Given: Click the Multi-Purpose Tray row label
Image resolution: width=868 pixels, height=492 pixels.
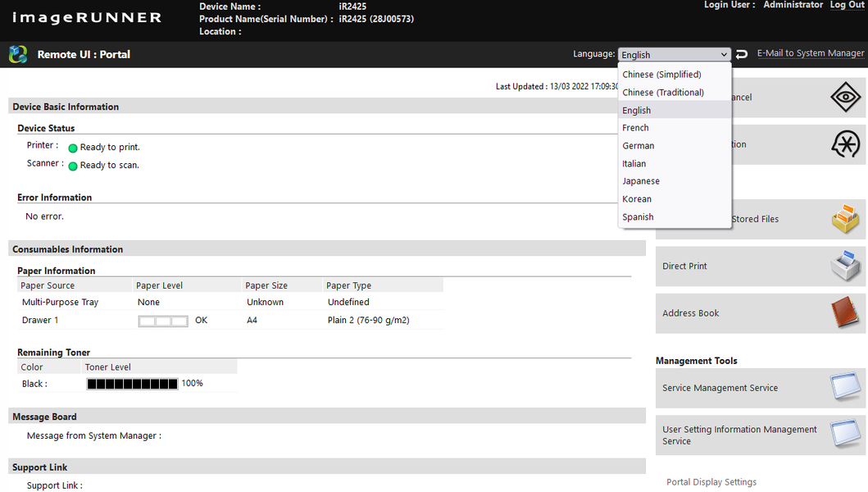Looking at the screenshot, I should click(61, 302).
